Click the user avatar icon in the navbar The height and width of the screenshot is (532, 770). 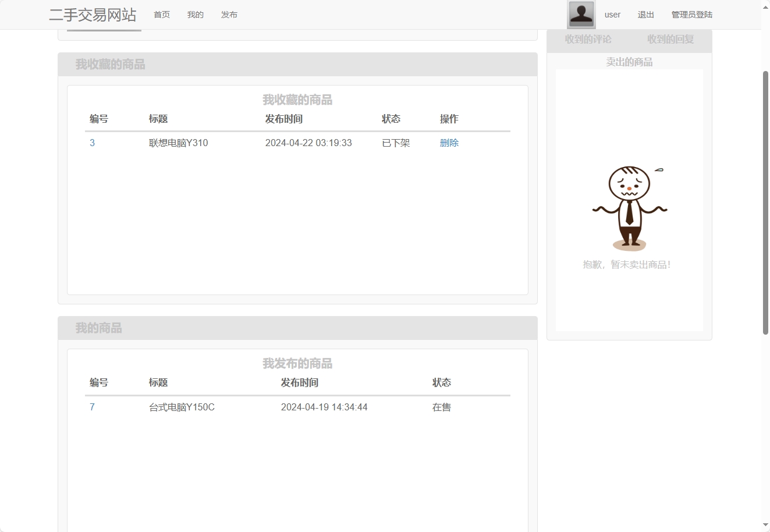click(x=580, y=14)
